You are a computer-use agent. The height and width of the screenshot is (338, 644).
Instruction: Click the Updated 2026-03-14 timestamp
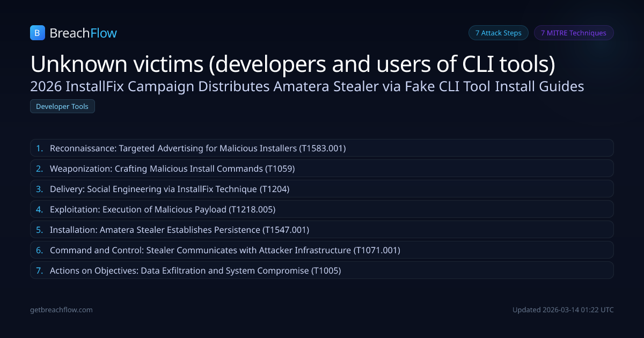coord(563,310)
